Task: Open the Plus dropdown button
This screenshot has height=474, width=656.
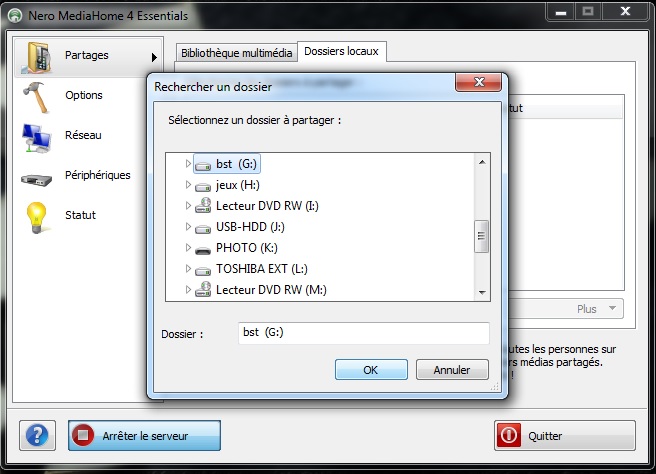Action: click(567, 309)
